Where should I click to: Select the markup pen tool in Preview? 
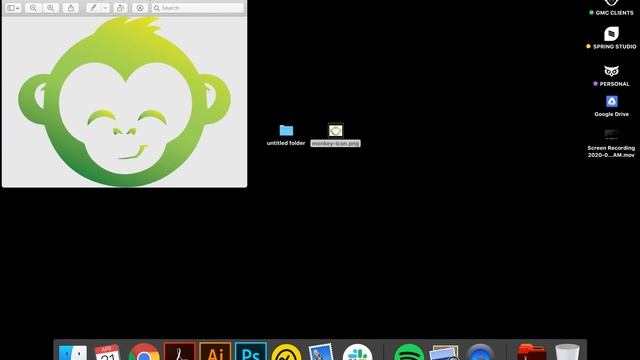(x=93, y=8)
